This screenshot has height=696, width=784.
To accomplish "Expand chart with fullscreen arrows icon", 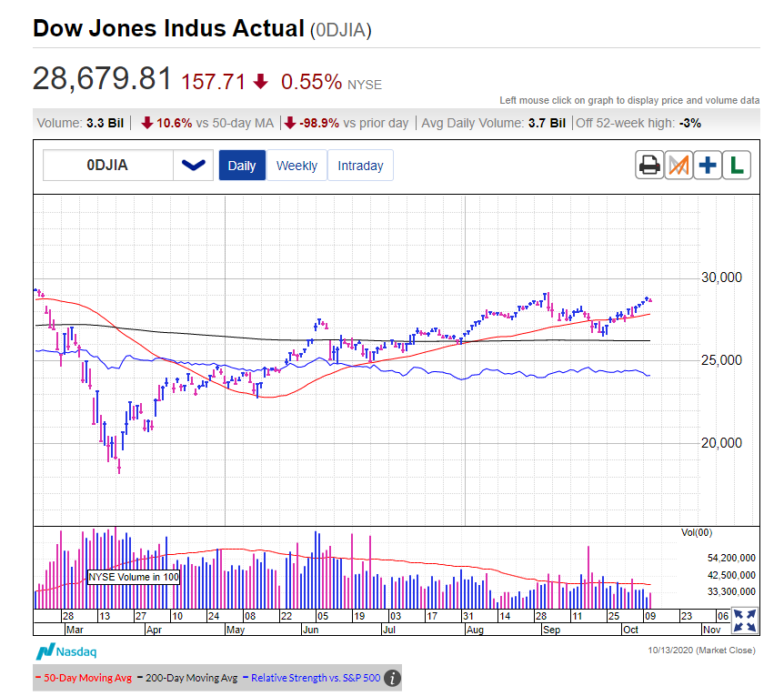I will [x=745, y=620].
